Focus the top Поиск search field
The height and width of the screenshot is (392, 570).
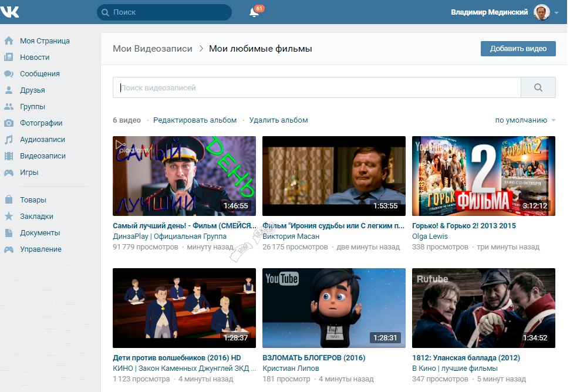[164, 12]
